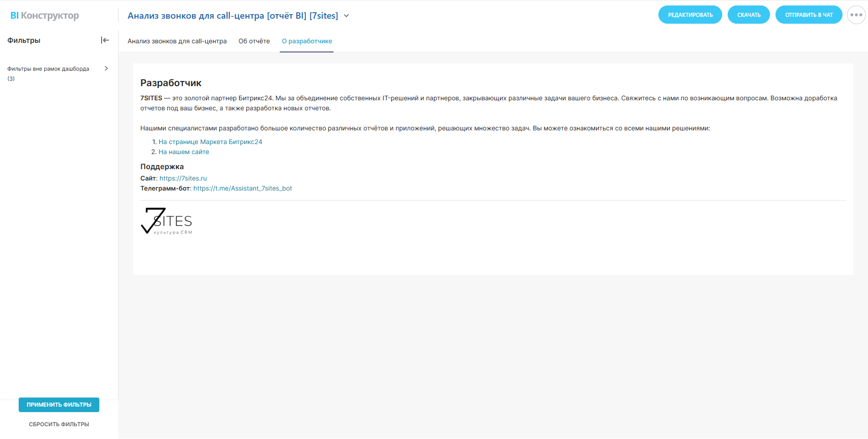Image resolution: width=868 pixels, height=439 pixels.
Task: Follow the На нашем сайте link
Action: [184, 152]
